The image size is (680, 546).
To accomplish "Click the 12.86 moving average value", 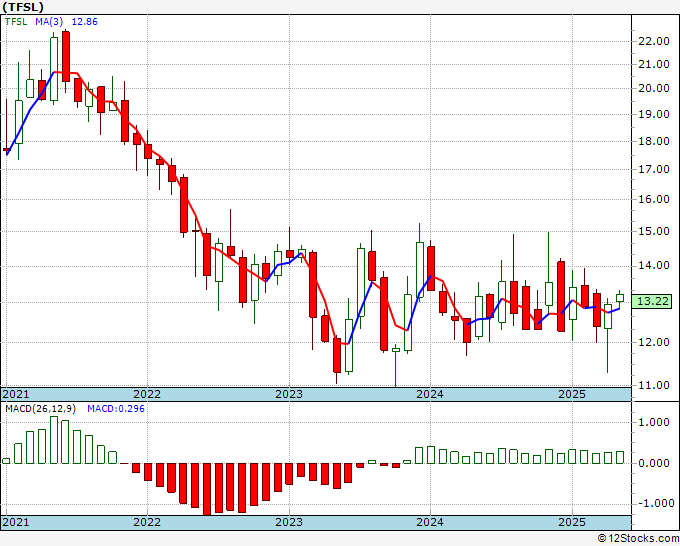I will pos(85,22).
